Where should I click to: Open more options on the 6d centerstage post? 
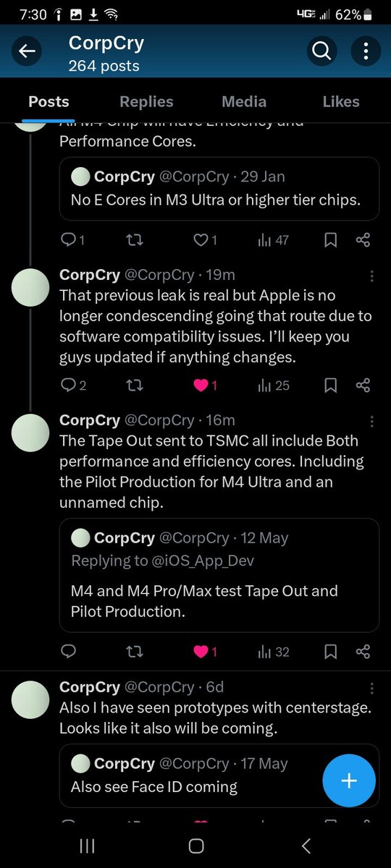pyautogui.click(x=371, y=688)
